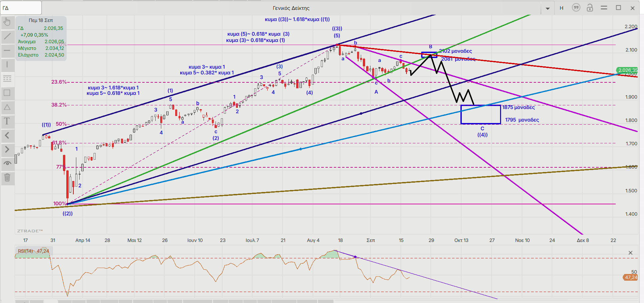The width and height of the screenshot is (644, 303).
Task: Click the 2102 μοναδες annotation
Action: coord(455,51)
